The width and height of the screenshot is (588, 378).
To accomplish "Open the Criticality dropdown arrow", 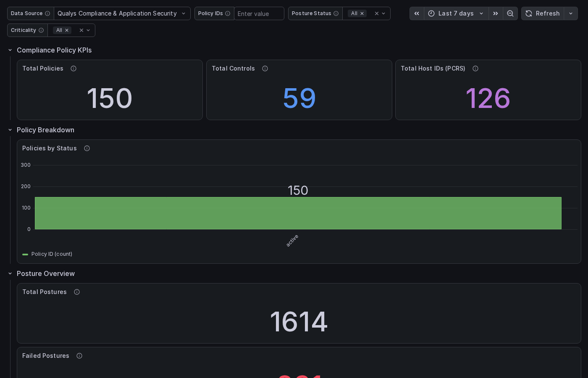I will click(x=88, y=30).
